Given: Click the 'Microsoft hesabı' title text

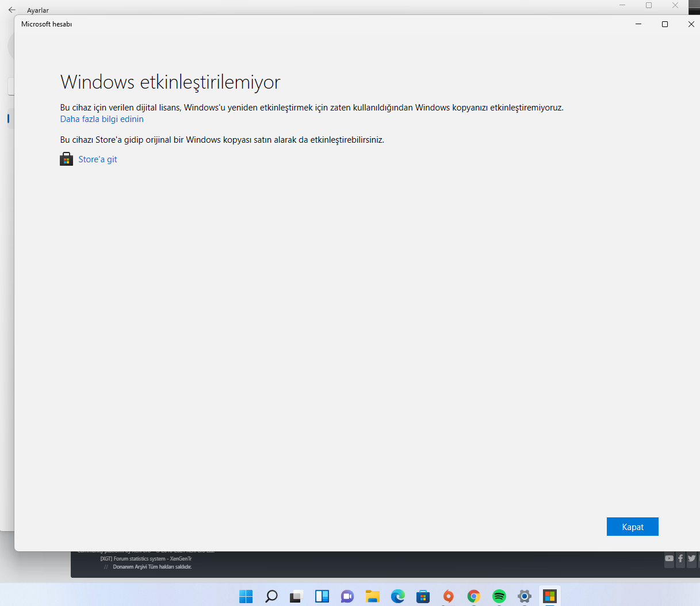Looking at the screenshot, I should tap(47, 24).
